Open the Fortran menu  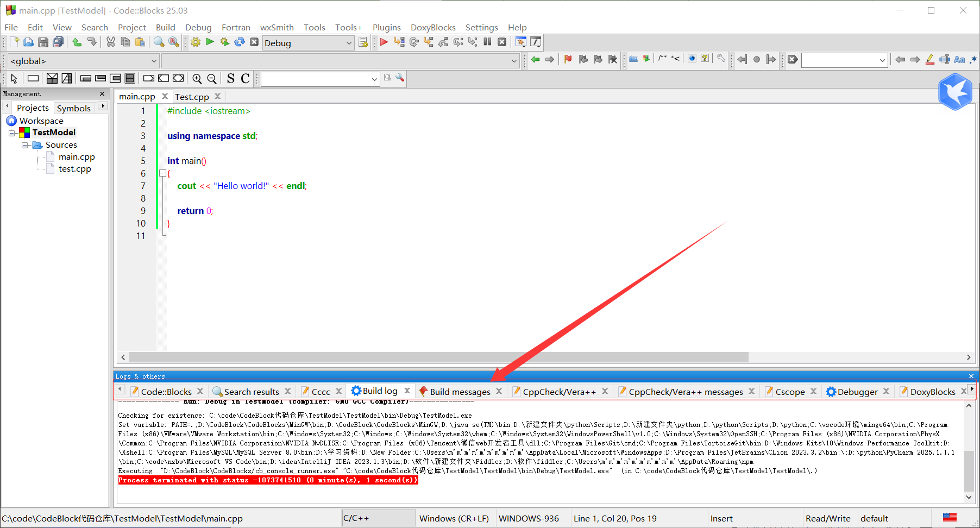pyautogui.click(x=236, y=27)
